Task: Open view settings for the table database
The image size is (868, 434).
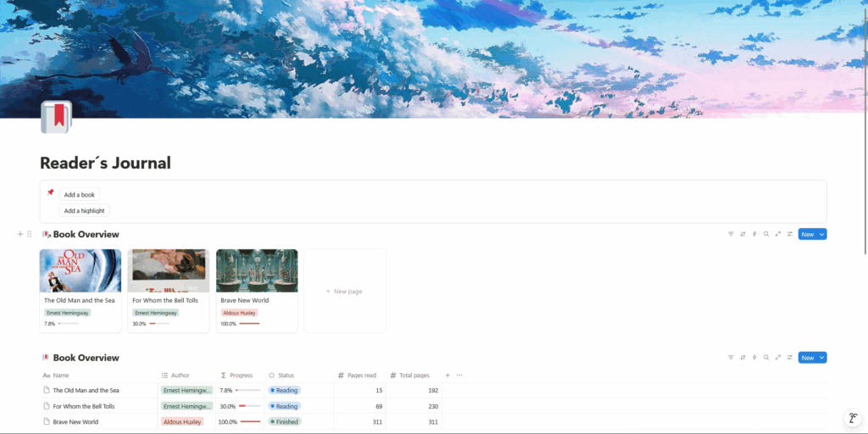Action: tap(789, 358)
